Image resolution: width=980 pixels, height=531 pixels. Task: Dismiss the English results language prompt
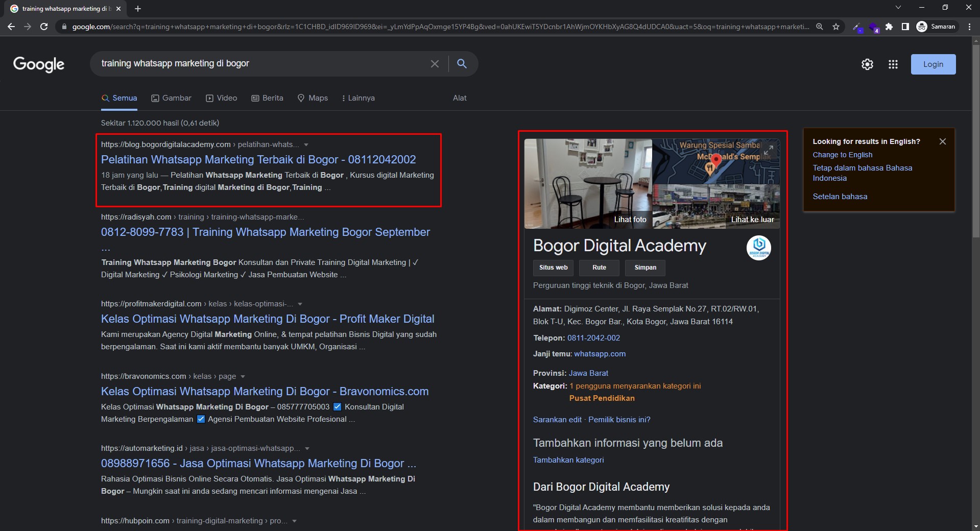[x=942, y=141]
